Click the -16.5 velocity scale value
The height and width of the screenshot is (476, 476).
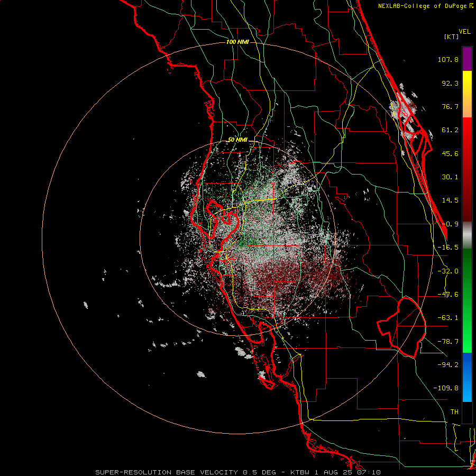point(448,248)
